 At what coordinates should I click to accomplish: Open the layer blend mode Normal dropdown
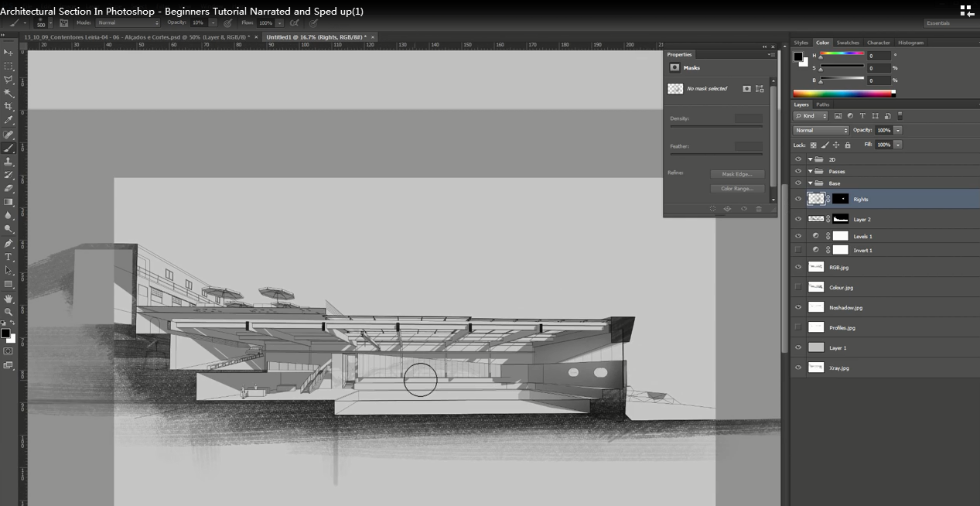(821, 130)
